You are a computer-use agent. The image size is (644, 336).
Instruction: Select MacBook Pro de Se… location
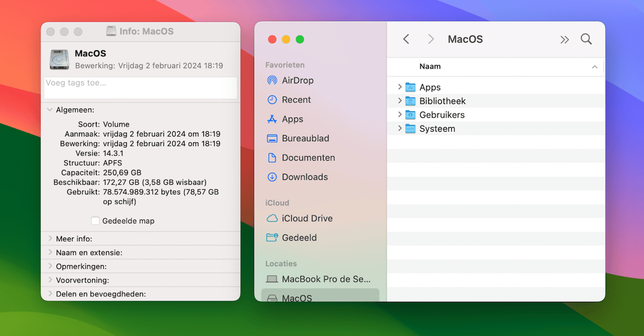(326, 279)
